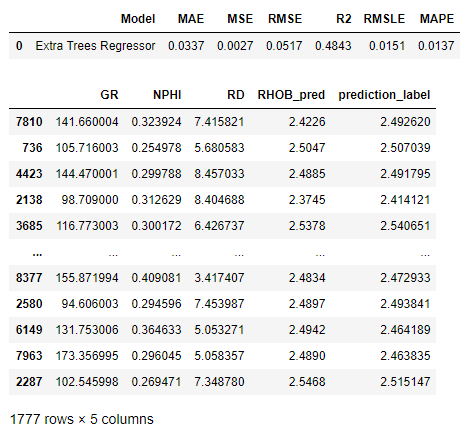Viewport: 471px width, 432px height.
Task: Select MSE value 0.0027
Action: click(235, 46)
